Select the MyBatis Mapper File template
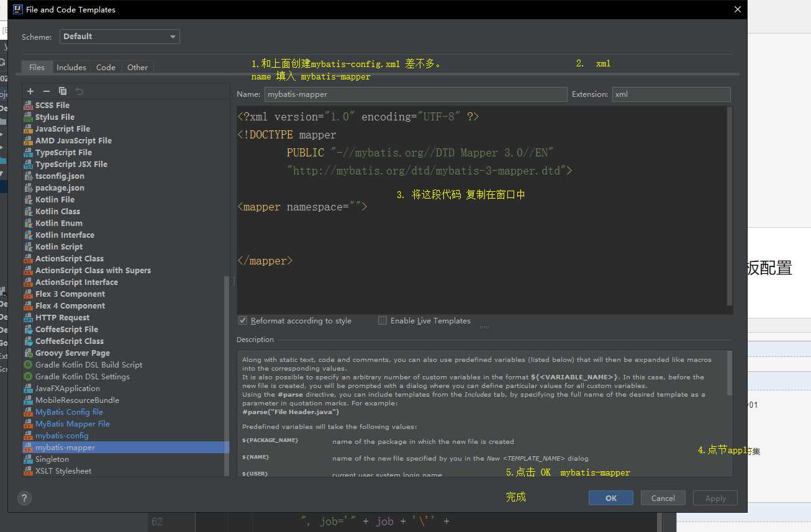 (126, 424)
